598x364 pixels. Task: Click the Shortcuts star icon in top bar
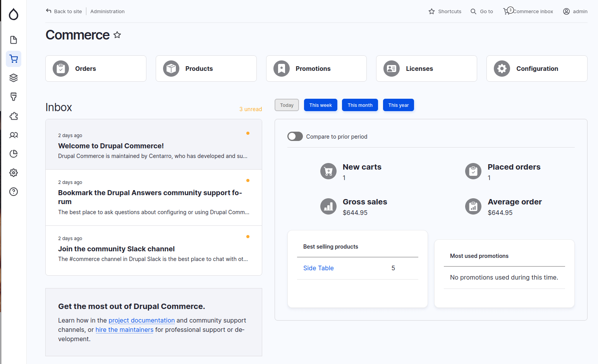(x=432, y=12)
